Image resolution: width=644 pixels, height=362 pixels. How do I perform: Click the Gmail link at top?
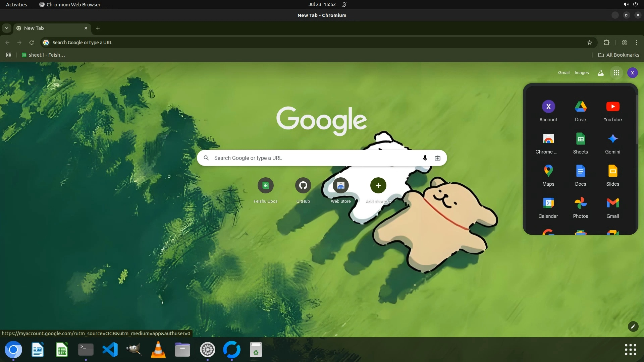point(563,73)
